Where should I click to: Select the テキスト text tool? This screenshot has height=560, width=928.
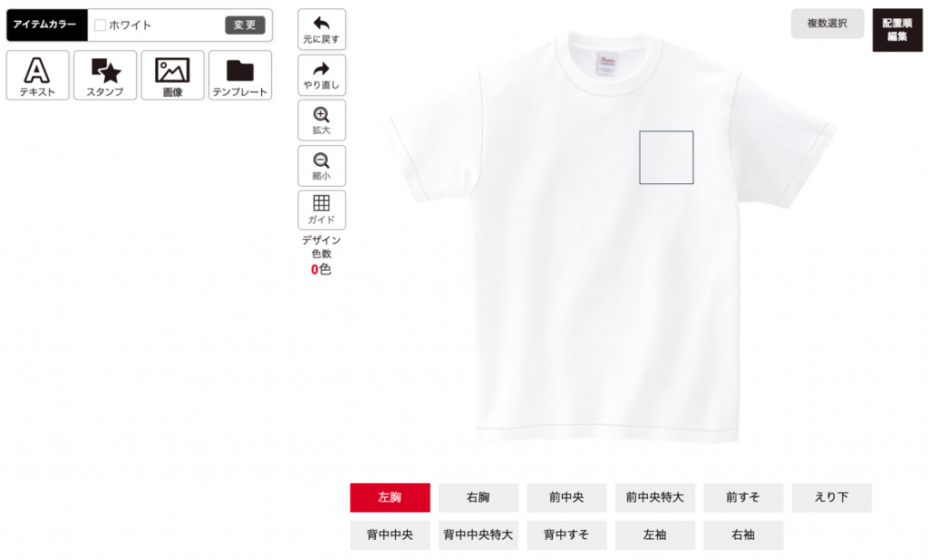38,75
